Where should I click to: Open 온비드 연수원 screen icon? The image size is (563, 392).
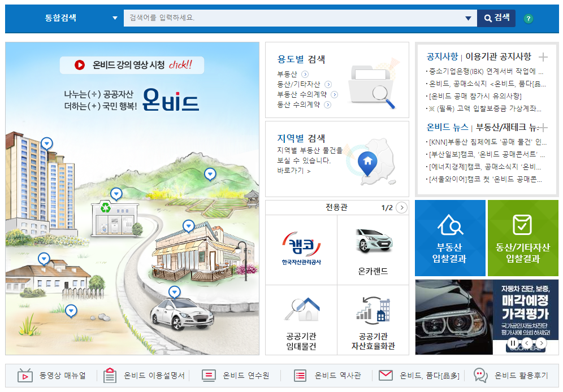click(209, 376)
